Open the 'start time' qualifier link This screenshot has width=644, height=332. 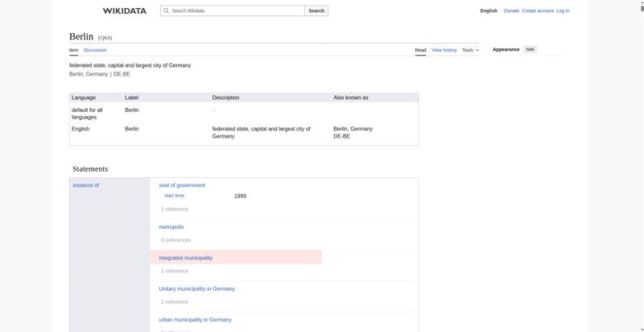point(174,196)
